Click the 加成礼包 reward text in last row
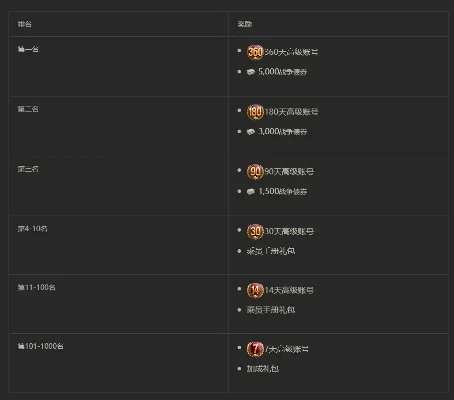Viewport: 454px width, 400px height. [263, 369]
